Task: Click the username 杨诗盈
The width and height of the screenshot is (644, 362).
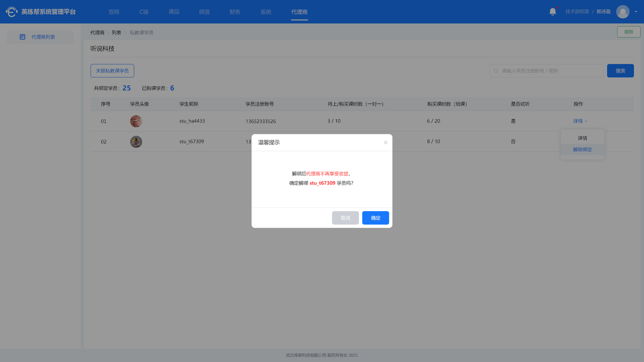Action: [604, 12]
